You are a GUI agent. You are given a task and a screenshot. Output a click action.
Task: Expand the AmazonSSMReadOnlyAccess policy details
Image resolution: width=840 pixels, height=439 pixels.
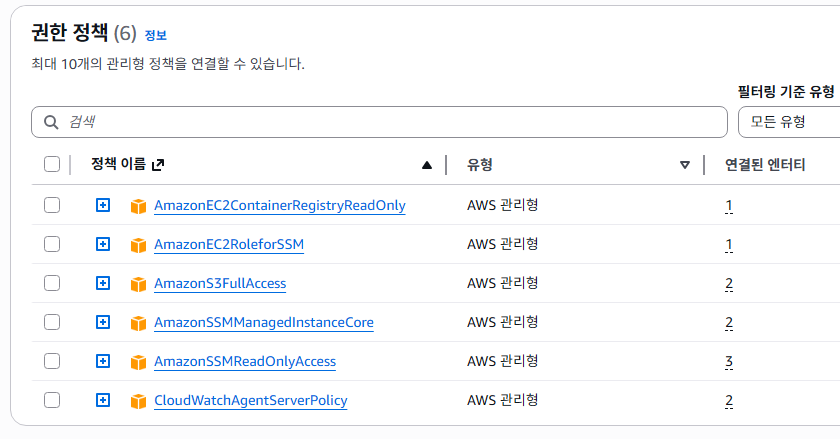click(x=103, y=361)
